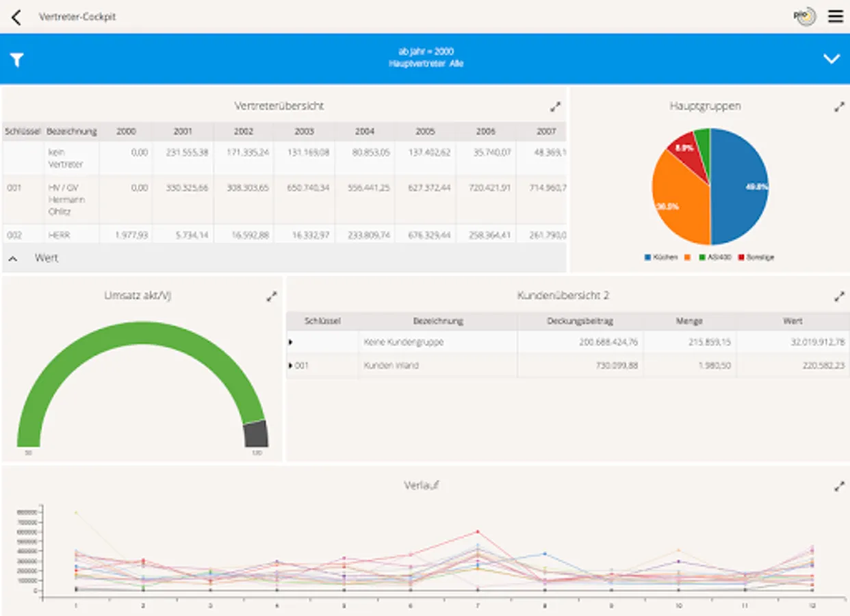Expand the Hauptgruppen chart to fullscreen
850x616 pixels.
(x=839, y=106)
